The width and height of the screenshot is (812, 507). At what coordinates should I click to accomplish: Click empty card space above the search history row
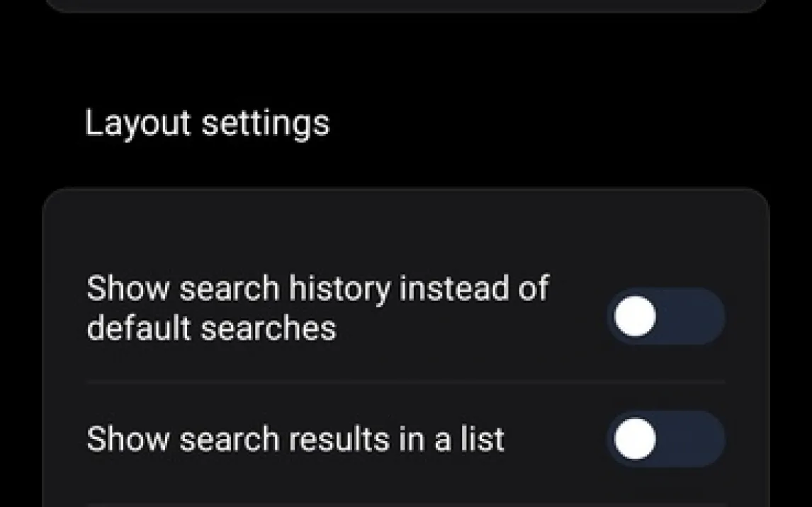[x=405, y=227]
